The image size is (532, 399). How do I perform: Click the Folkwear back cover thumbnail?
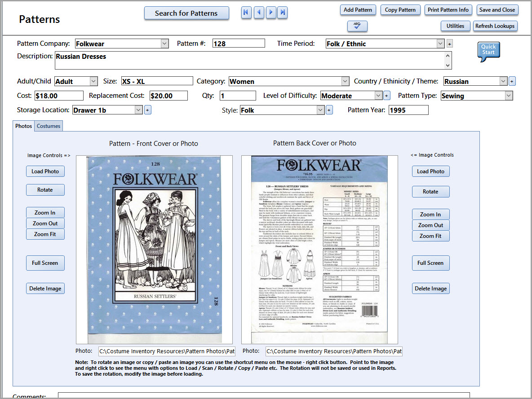tap(319, 250)
